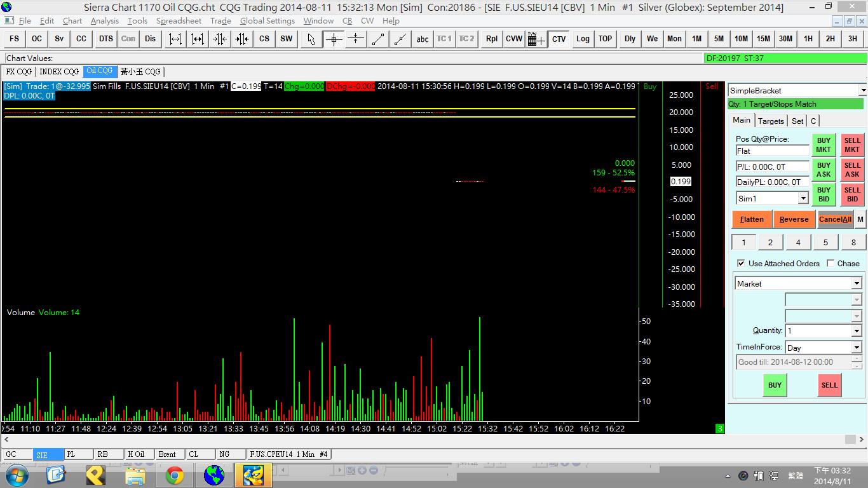
Task: Select the abc text drawing tool
Action: coord(423,39)
